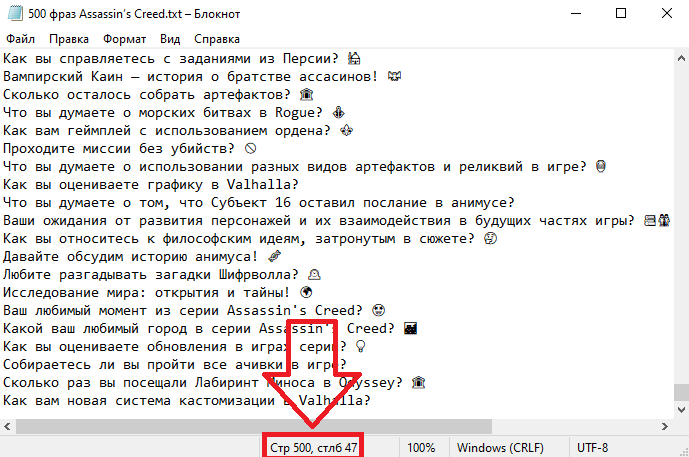
Task: Open the Формат menu
Action: pyautogui.click(x=125, y=39)
